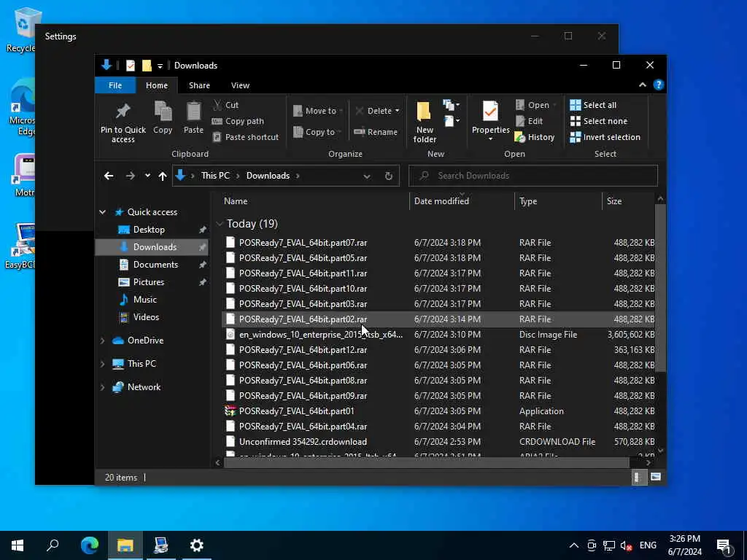Click the Edit command in Open group
This screenshot has height=560, width=747.
(529, 121)
